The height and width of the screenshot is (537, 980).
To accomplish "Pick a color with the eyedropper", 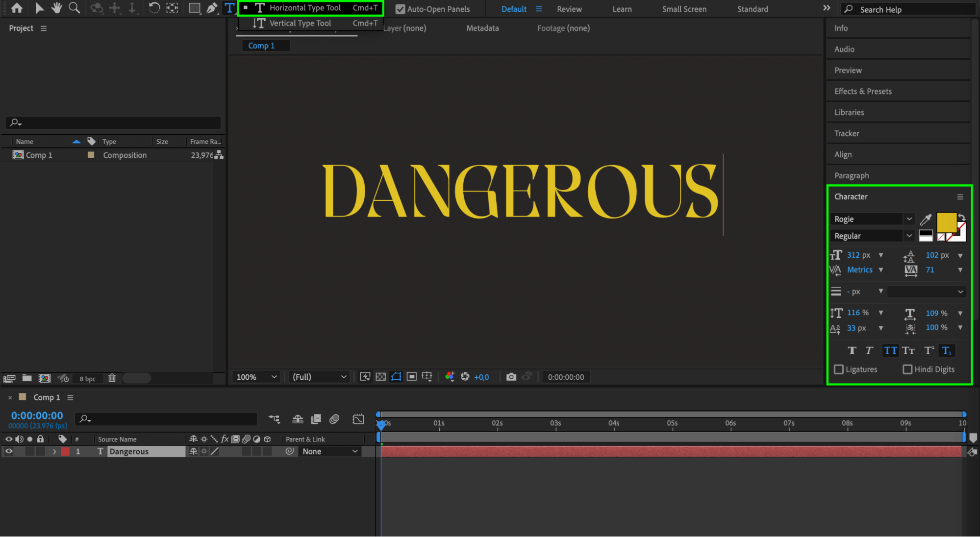I will click(926, 220).
